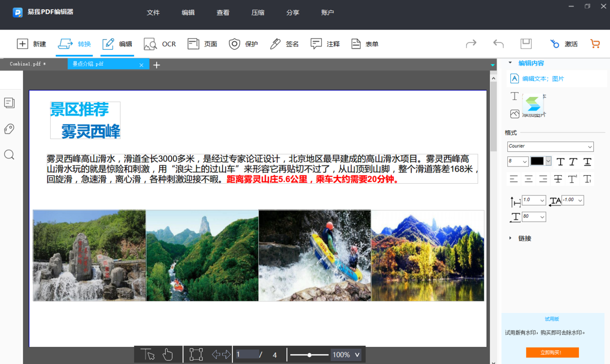Toggle bold text formatting in the format panel
Image resolution: width=610 pixels, height=364 pixels.
tap(560, 161)
